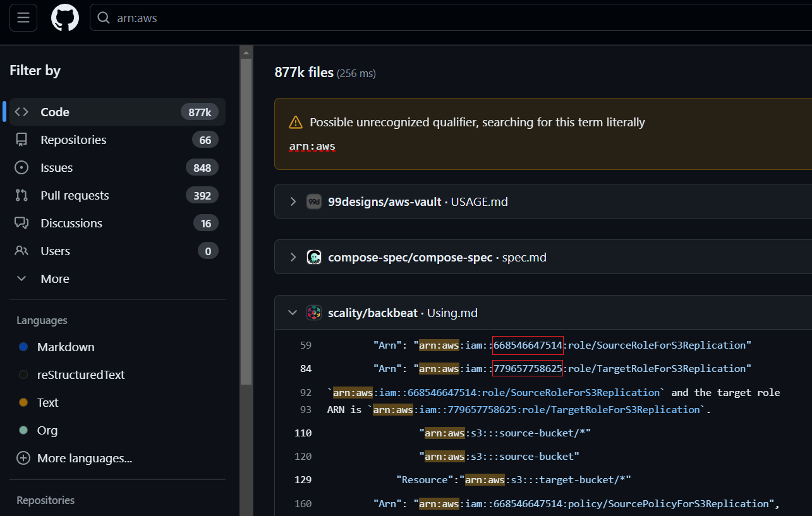Click the scality avatar icon
This screenshot has height=516, width=812.
[x=314, y=313]
